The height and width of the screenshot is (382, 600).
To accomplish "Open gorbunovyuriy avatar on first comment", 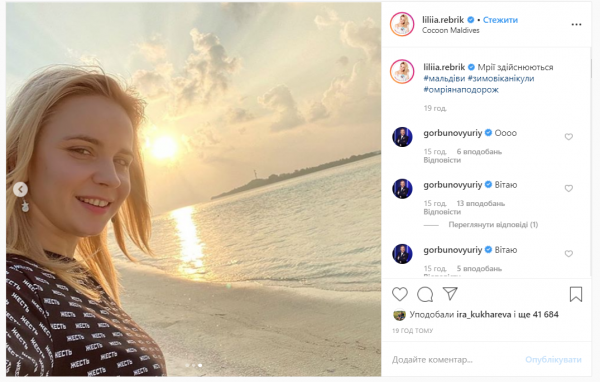I will [x=402, y=137].
